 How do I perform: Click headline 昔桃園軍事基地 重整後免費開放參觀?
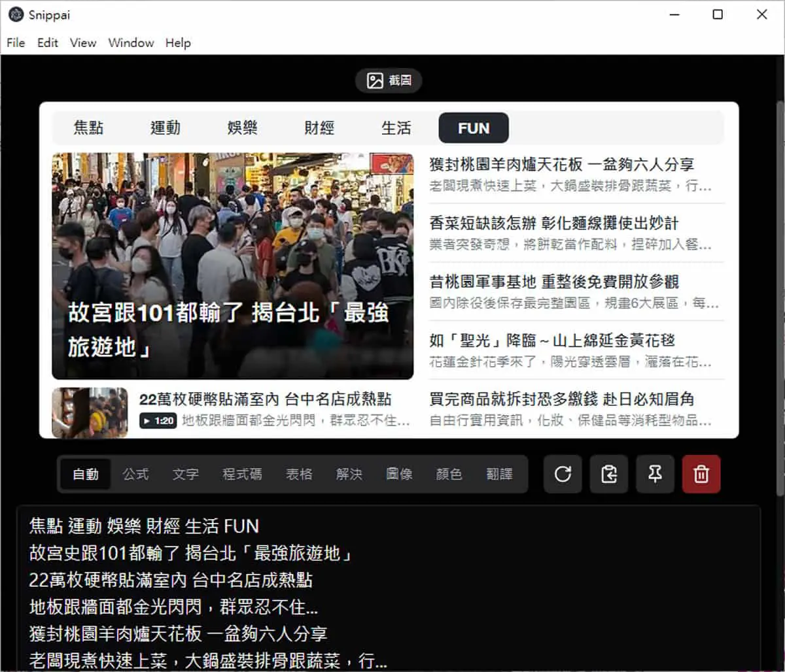pos(553,282)
